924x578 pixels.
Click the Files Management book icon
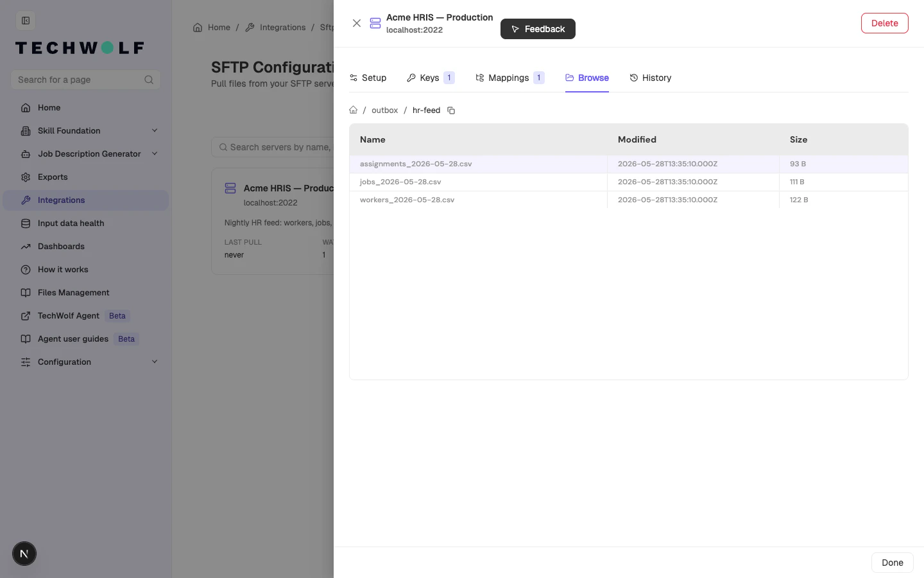[x=26, y=293]
